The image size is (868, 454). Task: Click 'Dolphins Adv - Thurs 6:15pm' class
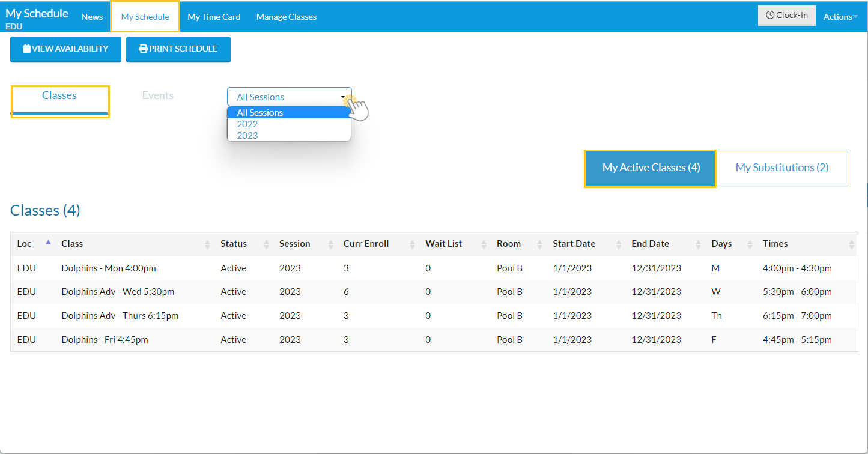coord(120,316)
